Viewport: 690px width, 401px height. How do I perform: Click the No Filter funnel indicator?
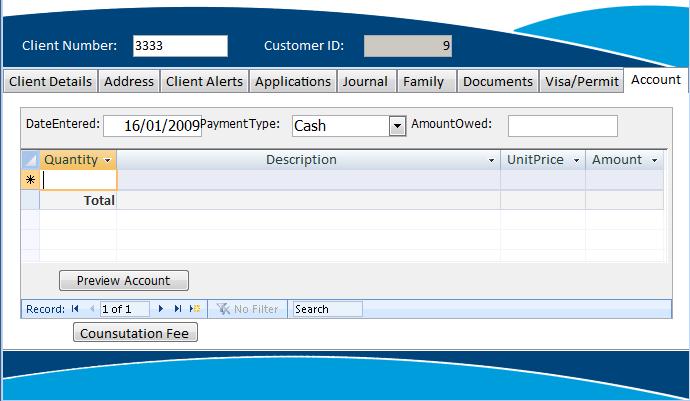click(x=247, y=309)
